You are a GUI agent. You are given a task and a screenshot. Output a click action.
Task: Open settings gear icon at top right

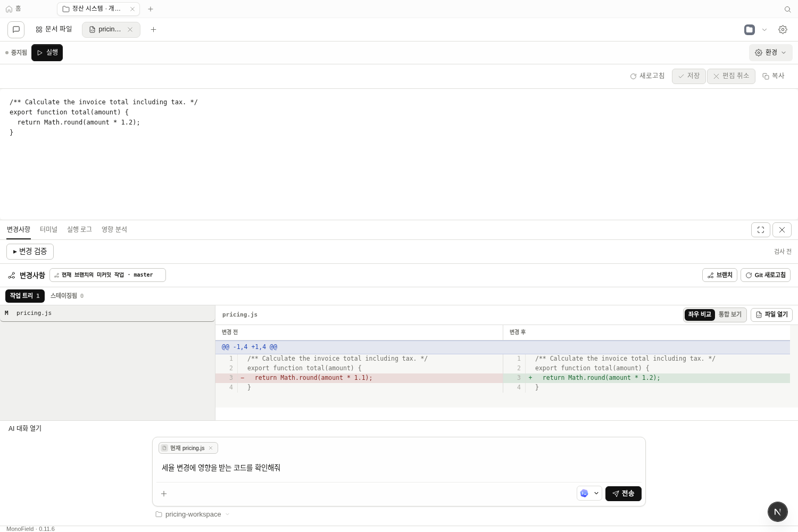tap(783, 30)
